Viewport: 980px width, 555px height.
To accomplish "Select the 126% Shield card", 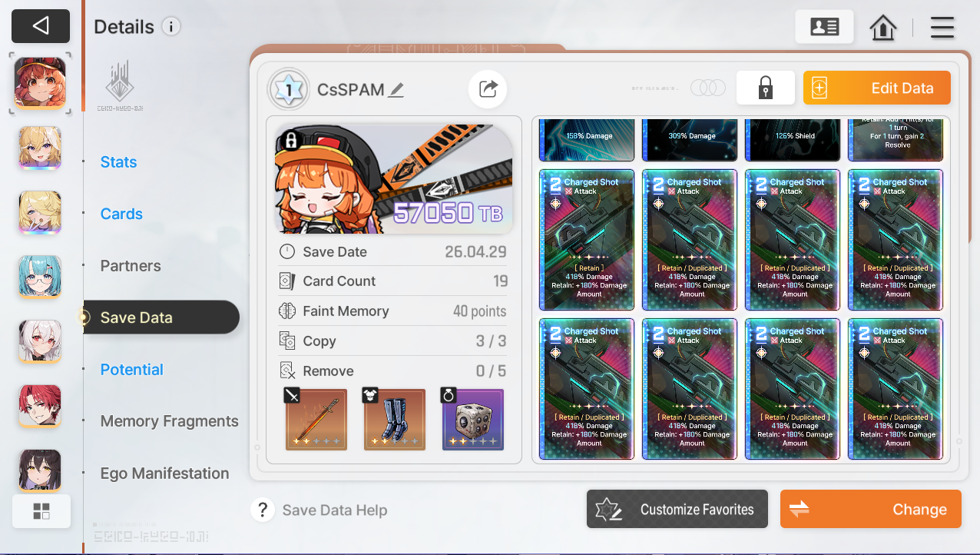I will click(794, 138).
